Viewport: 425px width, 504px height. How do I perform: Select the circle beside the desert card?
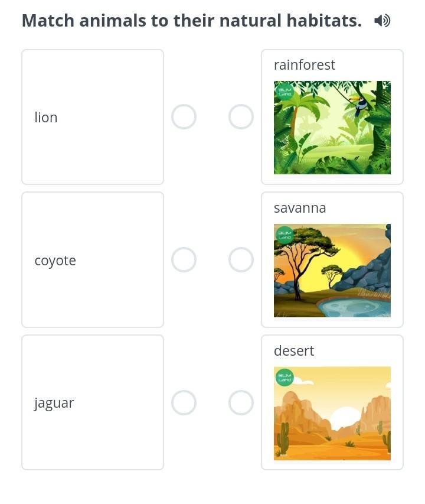(241, 403)
